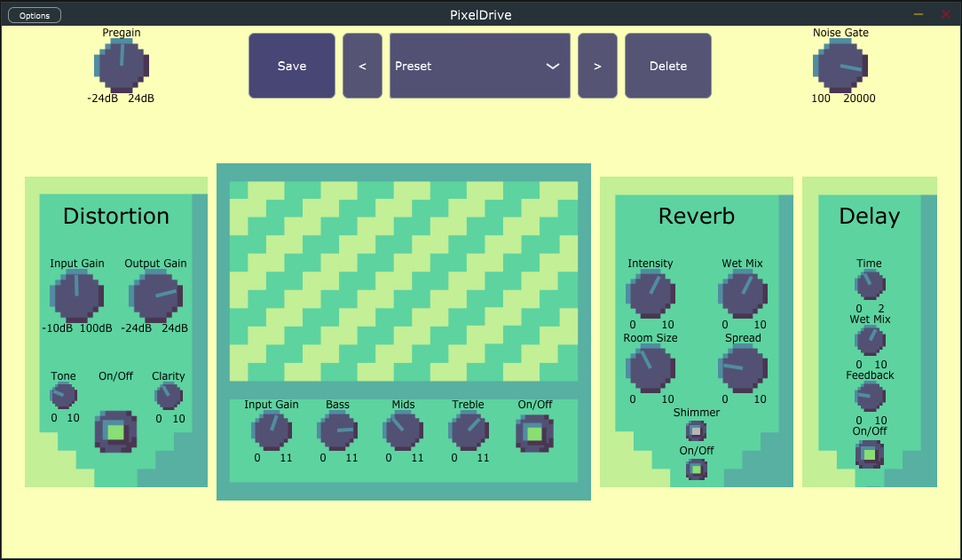
Task: Turn the Noise Gate knob
Action: coord(840,66)
